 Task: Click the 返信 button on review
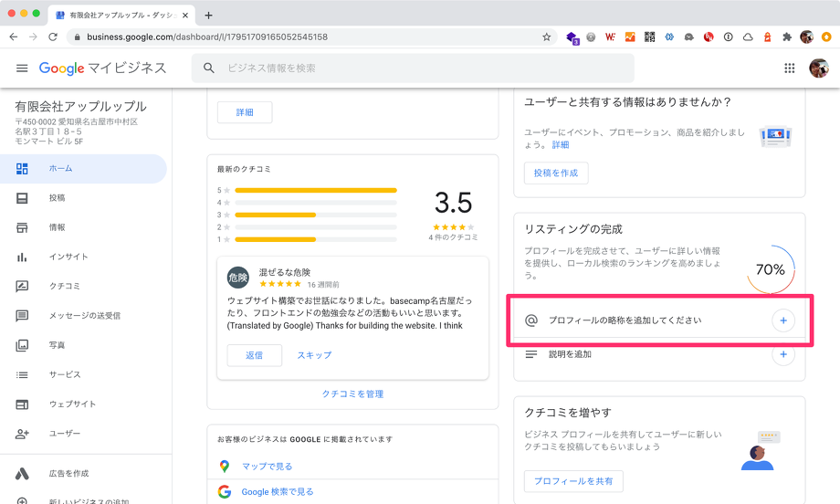tap(254, 355)
